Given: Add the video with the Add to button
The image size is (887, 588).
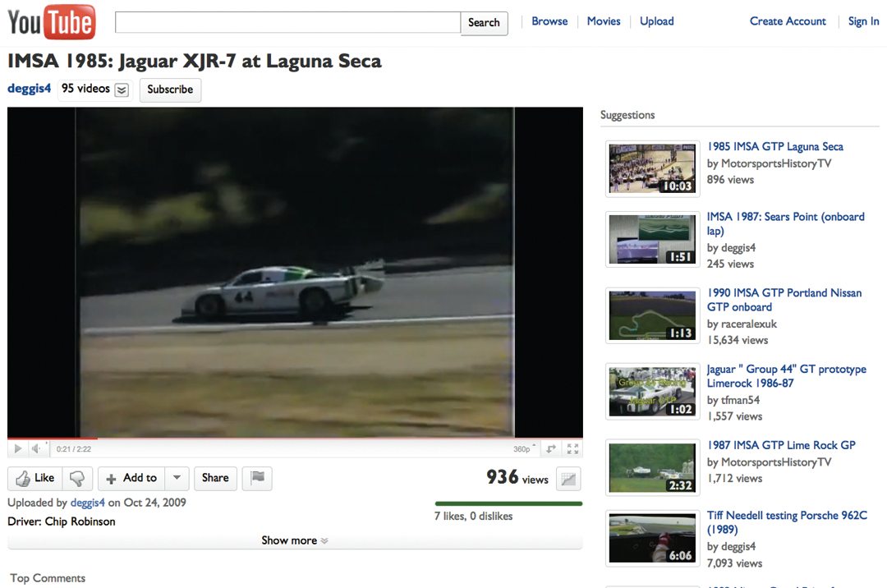Looking at the screenshot, I should point(131,478).
